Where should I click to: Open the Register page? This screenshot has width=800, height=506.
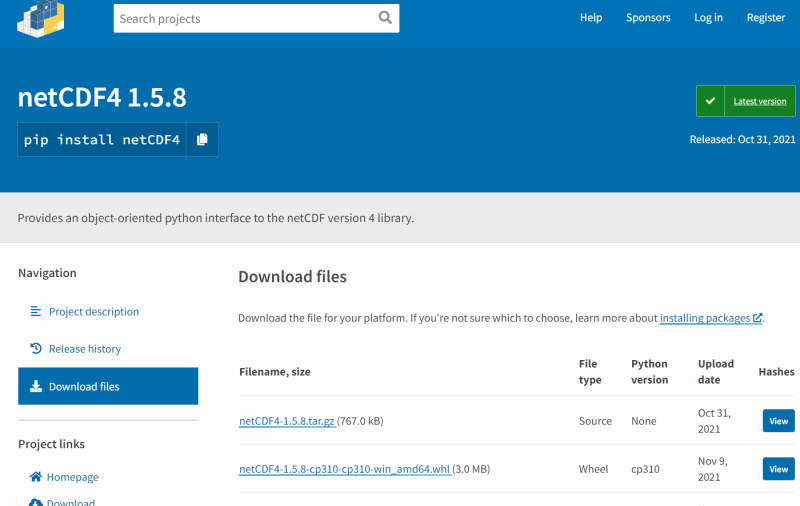(765, 18)
